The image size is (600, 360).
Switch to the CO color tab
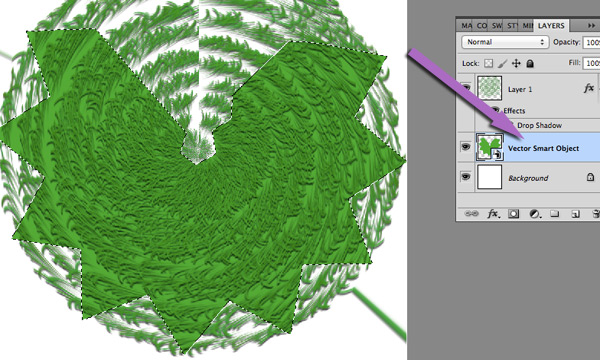coord(482,26)
